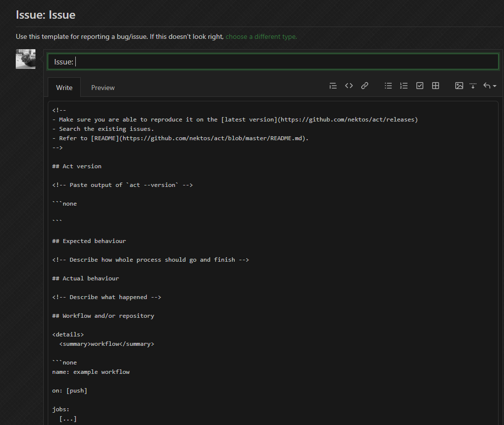The image size is (504, 425).
Task: Switch to the Preview tab
Action: click(103, 88)
